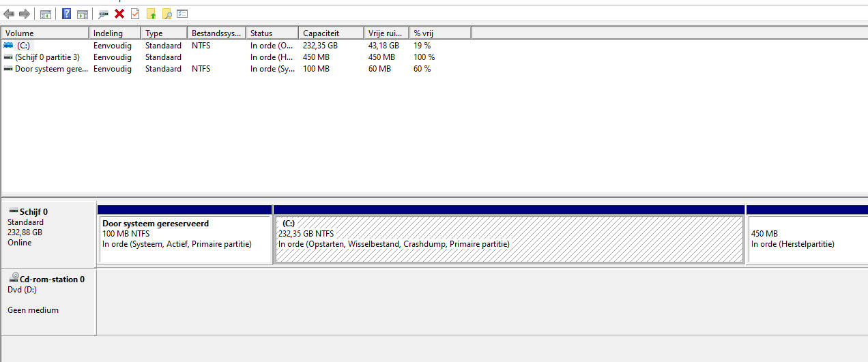Click the '43,18 GB' free space cell
Screen dimensions: 868x362
384,46
